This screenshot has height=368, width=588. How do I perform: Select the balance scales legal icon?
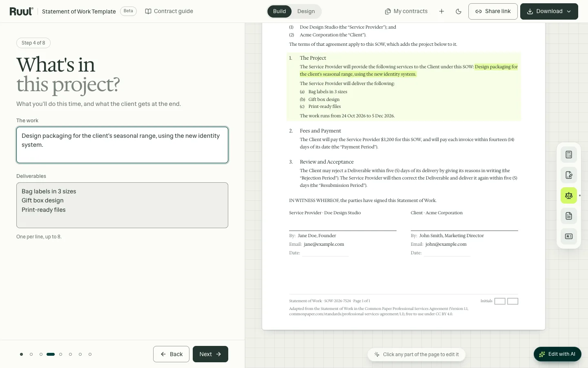tap(569, 195)
